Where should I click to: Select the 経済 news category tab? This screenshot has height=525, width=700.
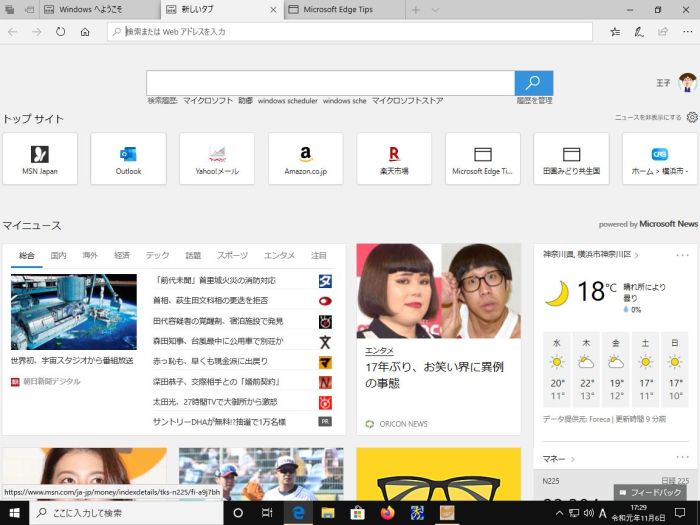pyautogui.click(x=122, y=256)
